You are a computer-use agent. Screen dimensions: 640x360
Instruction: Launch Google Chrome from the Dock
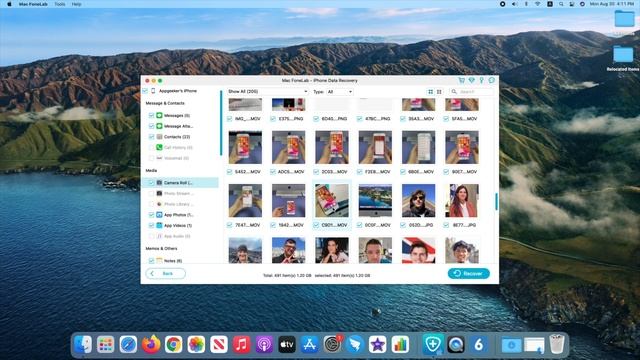(173, 345)
